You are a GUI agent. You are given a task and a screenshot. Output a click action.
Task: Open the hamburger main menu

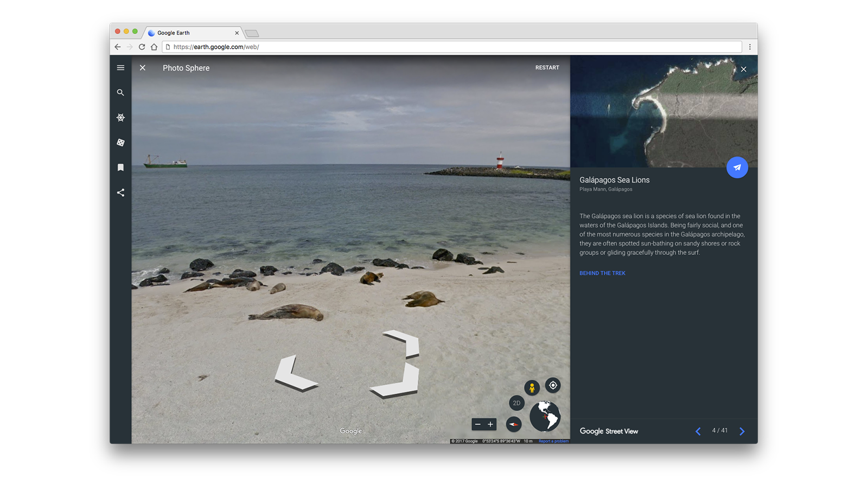click(x=120, y=68)
